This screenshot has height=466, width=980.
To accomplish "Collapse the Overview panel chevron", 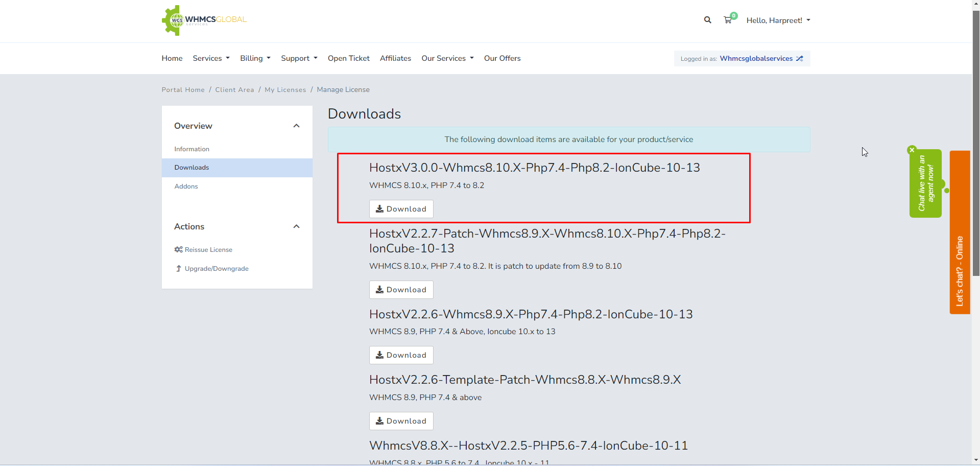I will click(296, 126).
